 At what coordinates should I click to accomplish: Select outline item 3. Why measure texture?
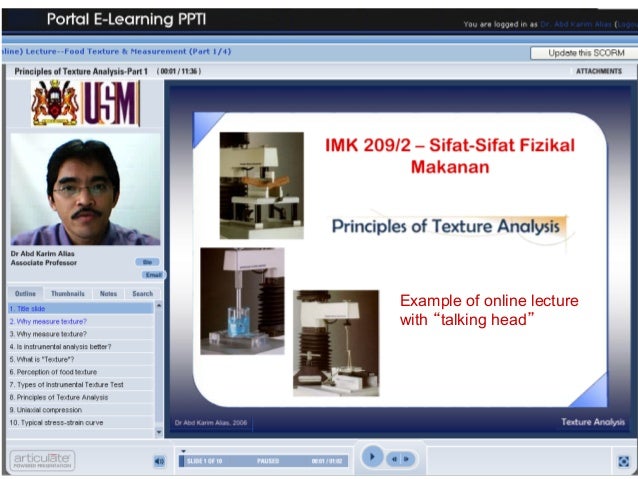[81, 334]
